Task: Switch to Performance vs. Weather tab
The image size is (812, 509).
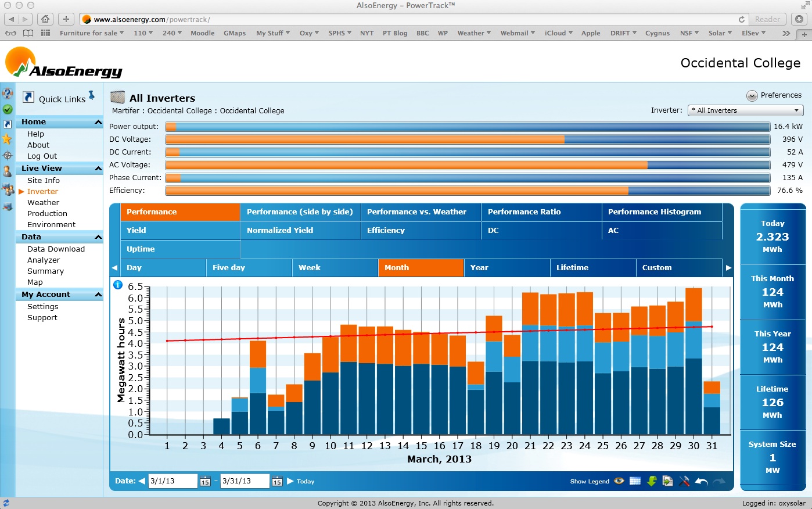Action: point(421,212)
